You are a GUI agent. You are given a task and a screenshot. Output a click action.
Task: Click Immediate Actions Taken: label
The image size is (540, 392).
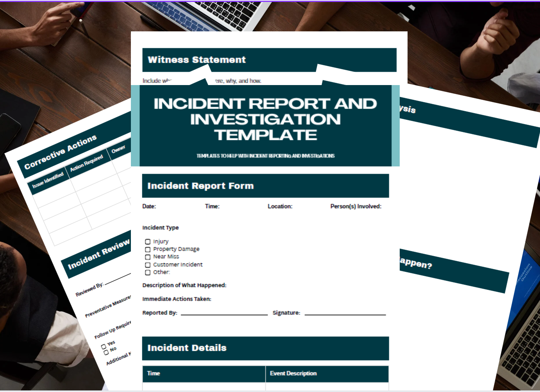(x=177, y=299)
